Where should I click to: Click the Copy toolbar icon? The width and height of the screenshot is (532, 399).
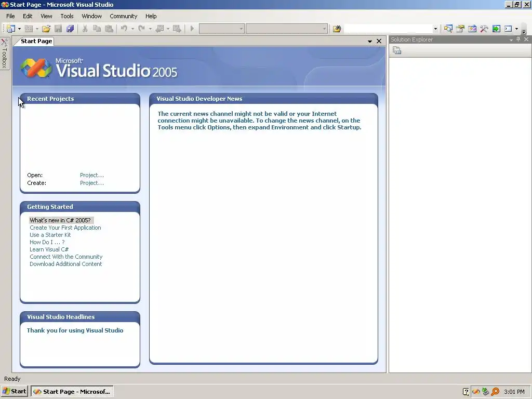pyautogui.click(x=97, y=29)
